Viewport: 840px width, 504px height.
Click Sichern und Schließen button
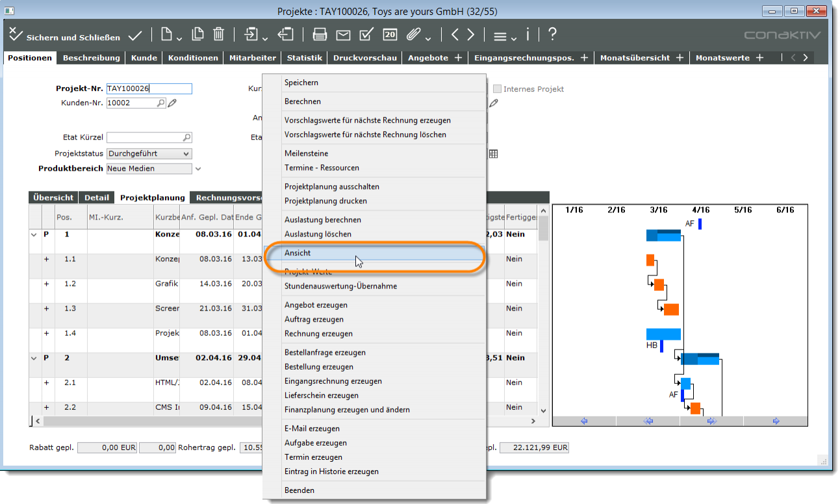(x=65, y=37)
